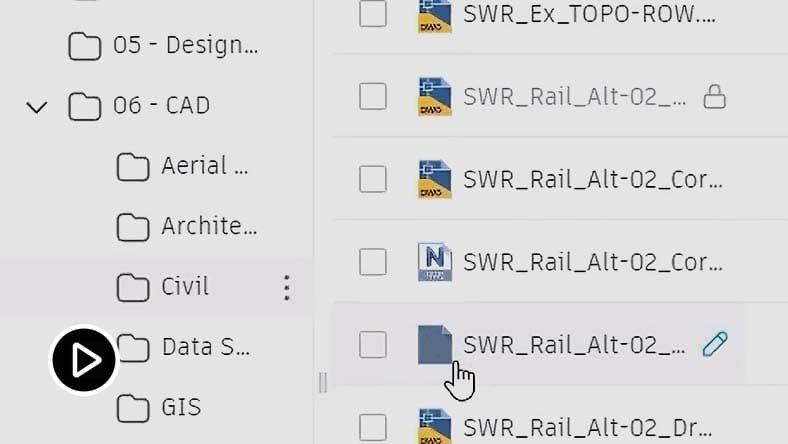Tick the checkbox beside the locked file
788x444 pixels.
[x=373, y=96]
